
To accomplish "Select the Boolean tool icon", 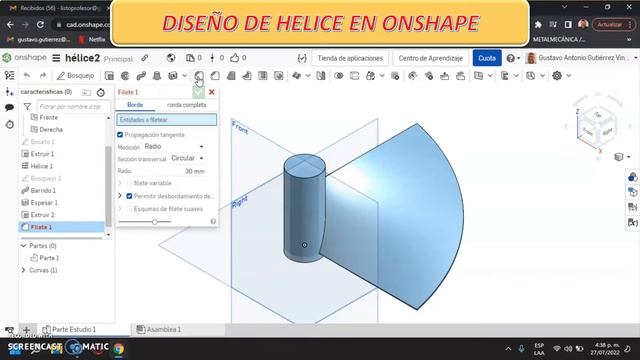I will pyautogui.click(x=338, y=76).
